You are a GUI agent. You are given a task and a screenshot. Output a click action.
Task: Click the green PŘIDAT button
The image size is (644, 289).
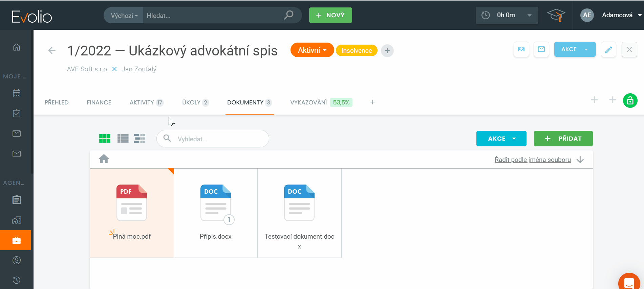pos(563,139)
